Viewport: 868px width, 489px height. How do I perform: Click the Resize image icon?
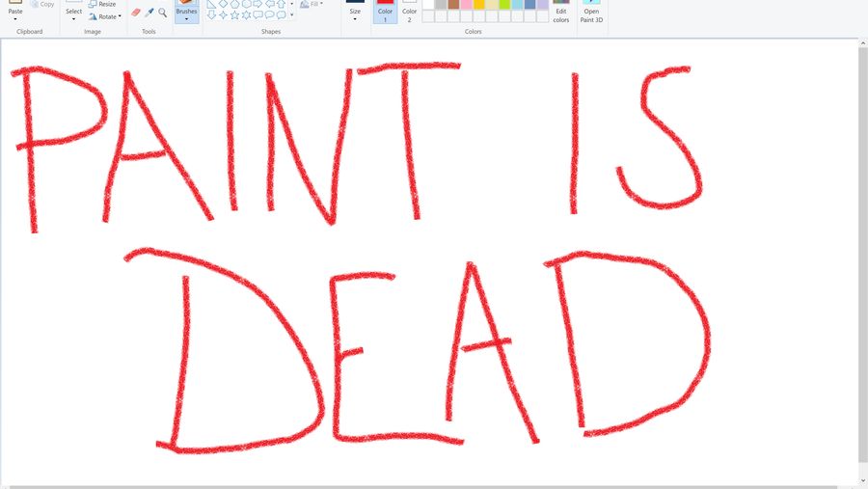pos(93,4)
